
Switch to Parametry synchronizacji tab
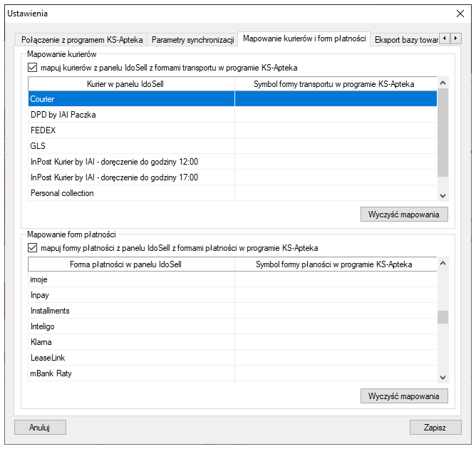192,40
